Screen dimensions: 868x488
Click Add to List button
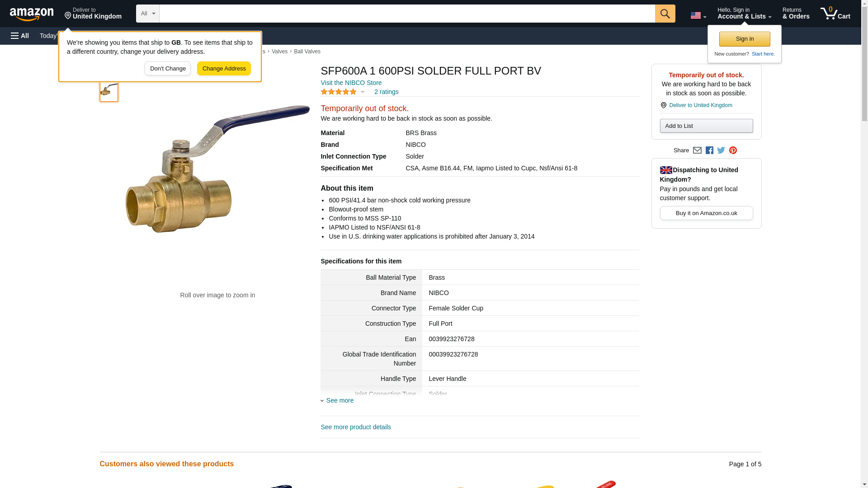706,126
